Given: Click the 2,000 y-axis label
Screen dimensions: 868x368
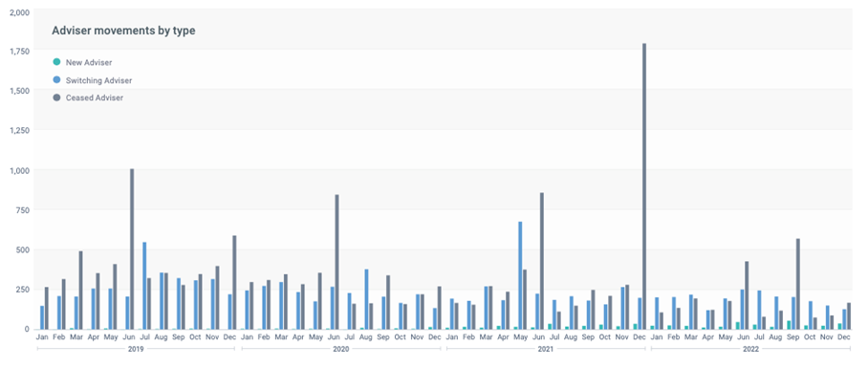Looking at the screenshot, I should pyautogui.click(x=19, y=12).
